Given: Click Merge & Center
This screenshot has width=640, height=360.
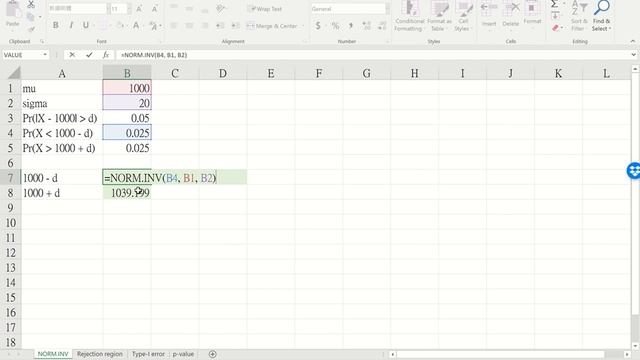Looking at the screenshot, I should point(272,26).
